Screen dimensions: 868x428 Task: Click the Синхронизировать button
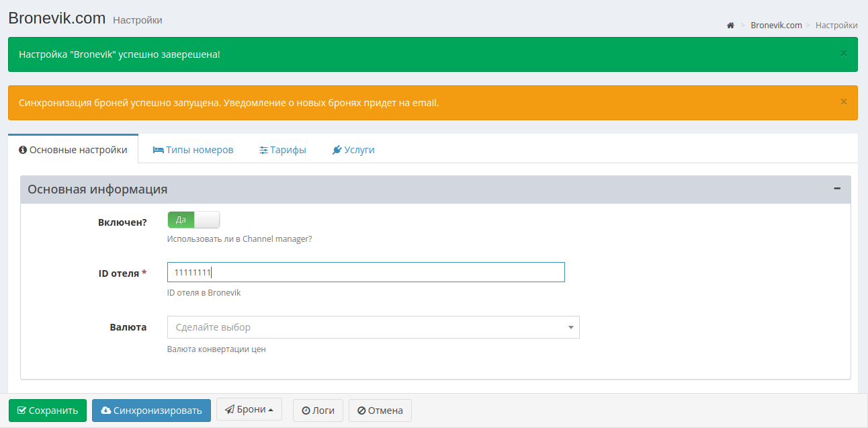(x=151, y=411)
